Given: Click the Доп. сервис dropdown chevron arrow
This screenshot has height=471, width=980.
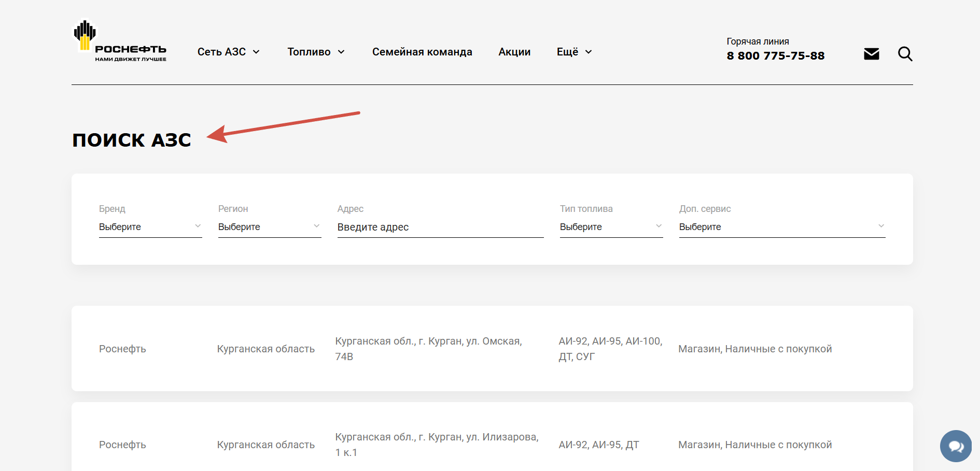Looking at the screenshot, I should [881, 226].
